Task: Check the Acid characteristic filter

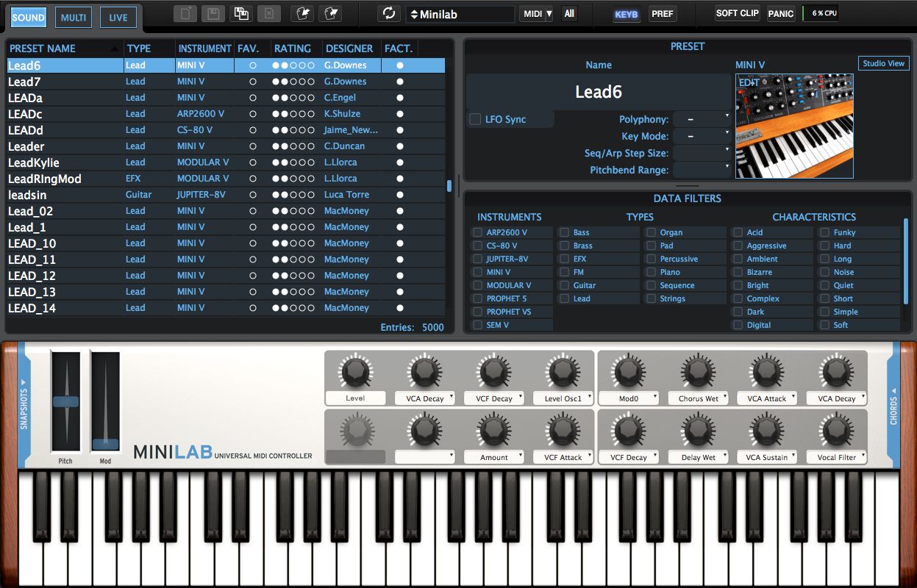Action: point(738,232)
